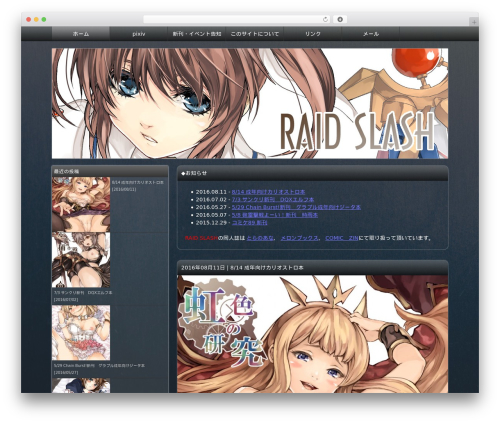Follow the とらのあな shop link

(260, 238)
